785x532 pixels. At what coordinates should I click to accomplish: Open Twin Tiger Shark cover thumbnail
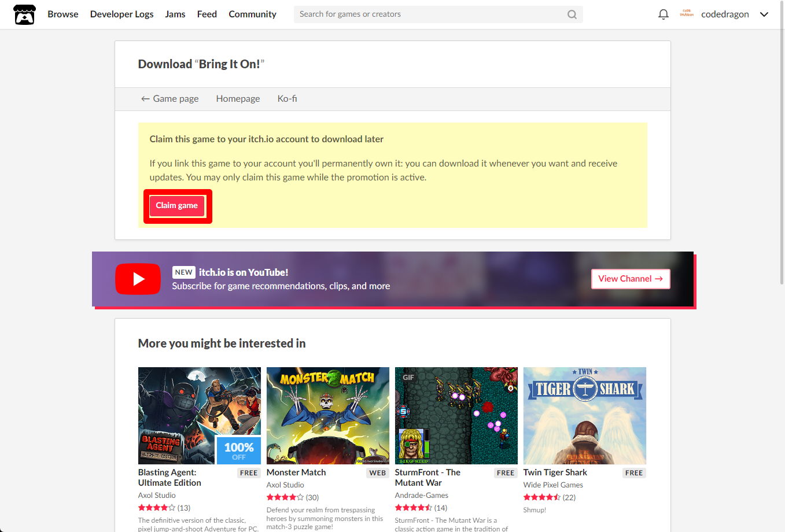pos(585,416)
